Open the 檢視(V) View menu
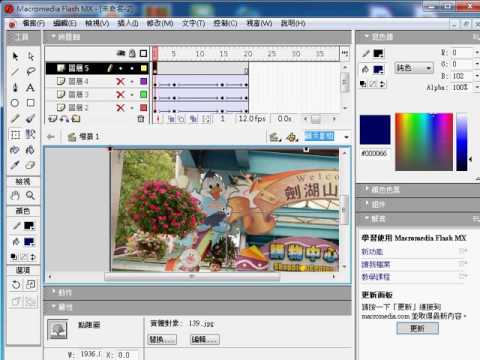 click(x=97, y=23)
